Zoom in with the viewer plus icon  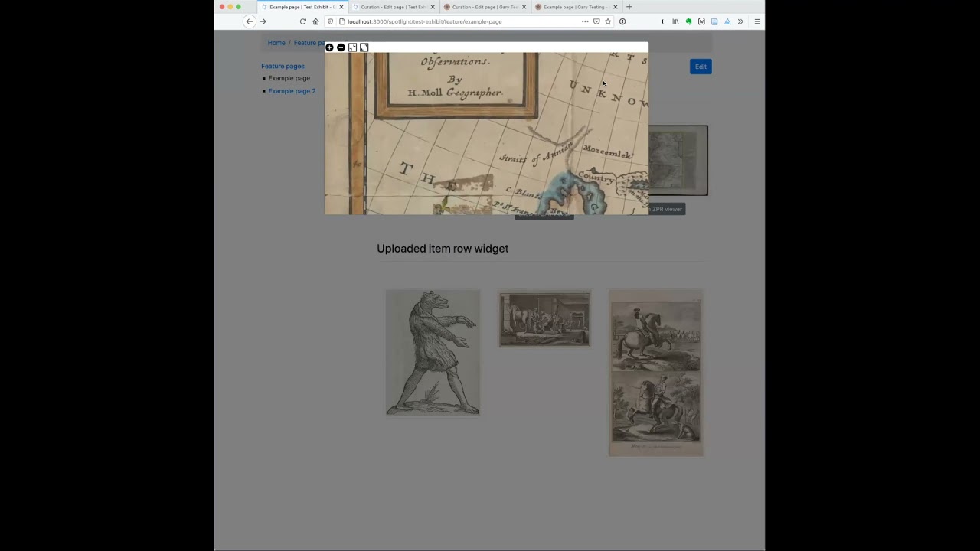(329, 47)
